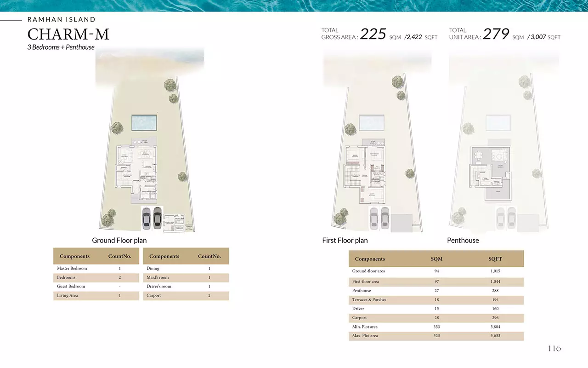Select the Master Bedroom row in the table
The width and height of the screenshot is (588, 368).
tap(96, 268)
